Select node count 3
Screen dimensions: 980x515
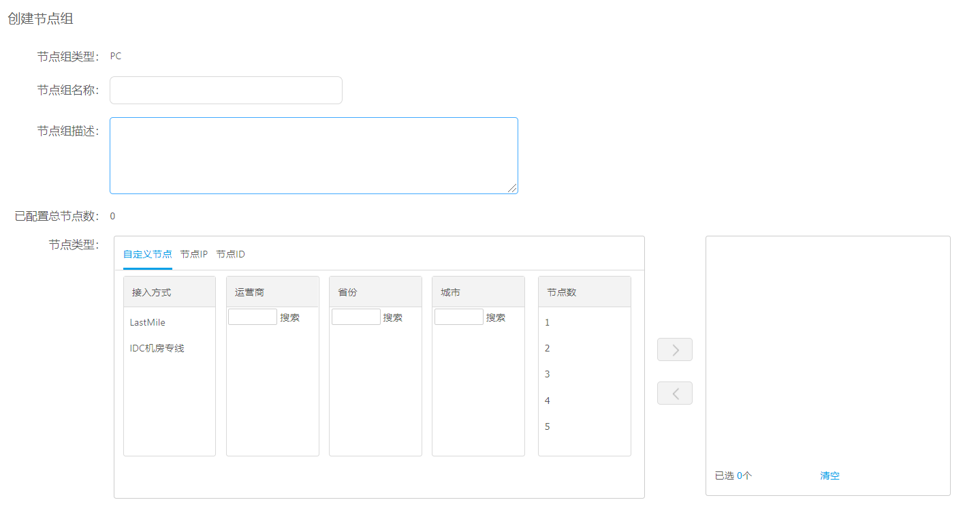point(548,374)
